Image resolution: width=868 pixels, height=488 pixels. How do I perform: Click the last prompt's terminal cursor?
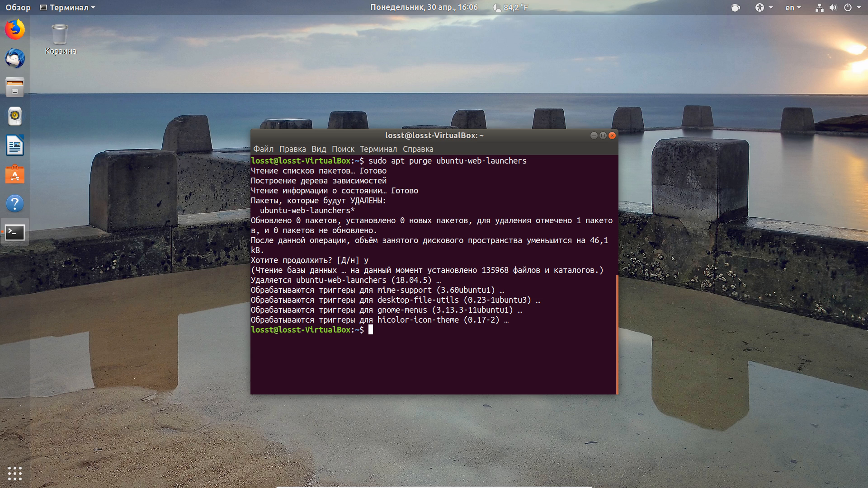(x=371, y=330)
